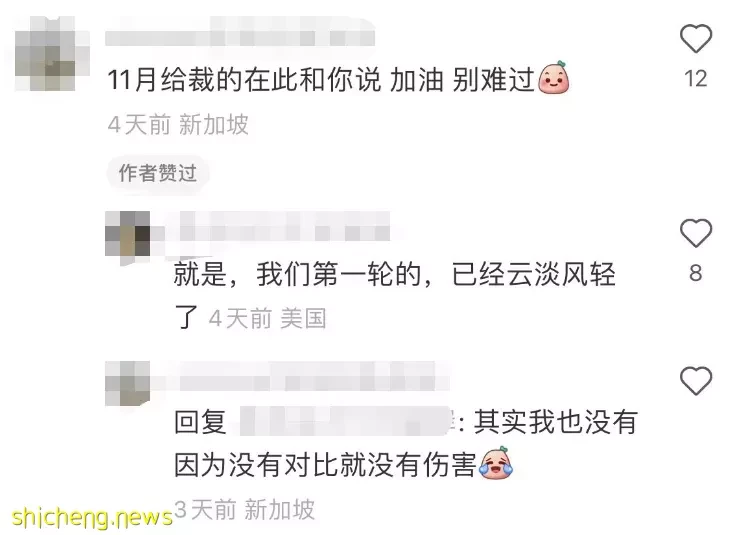Click the comment text 11月给裁的在此和你说

[244, 80]
